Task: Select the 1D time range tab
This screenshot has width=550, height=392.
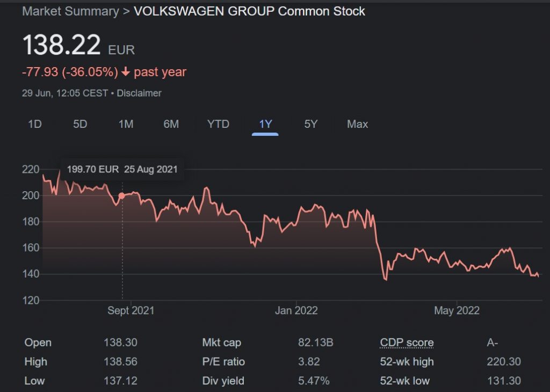Action: tap(34, 124)
